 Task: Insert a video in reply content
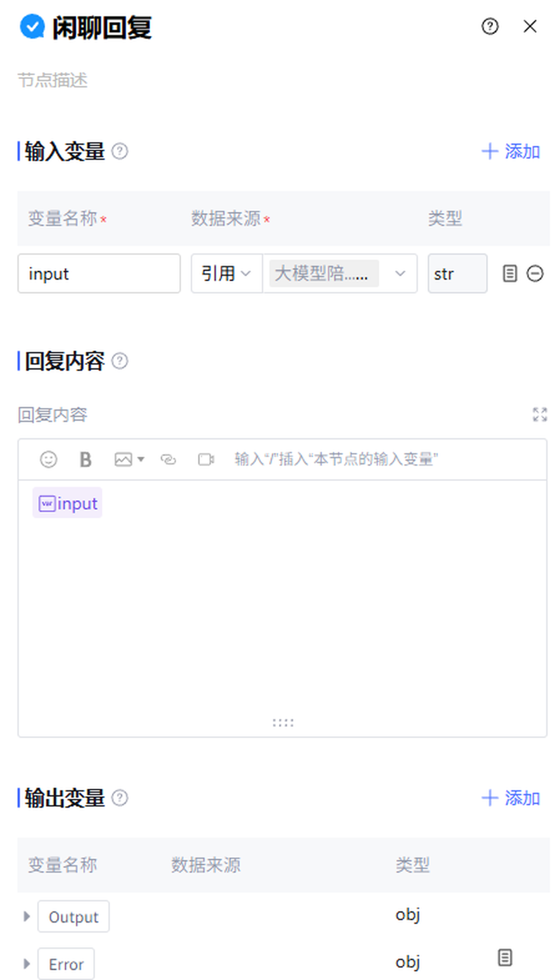tap(206, 459)
